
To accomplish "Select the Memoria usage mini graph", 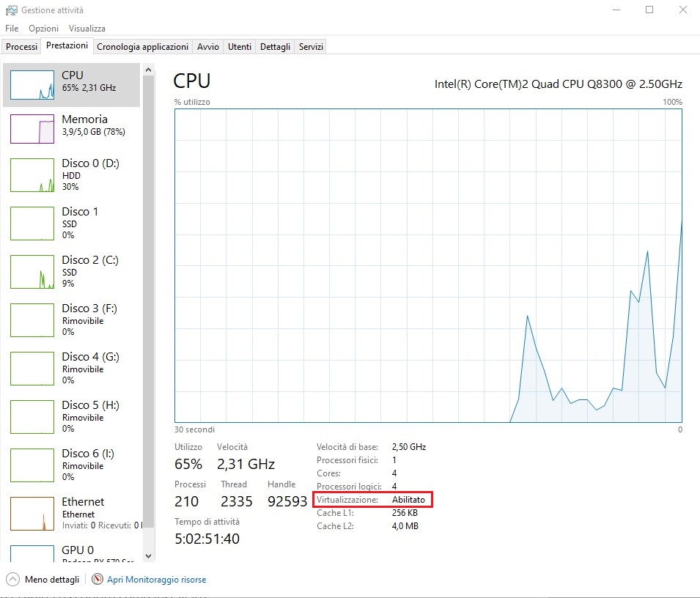I will tap(32, 128).
